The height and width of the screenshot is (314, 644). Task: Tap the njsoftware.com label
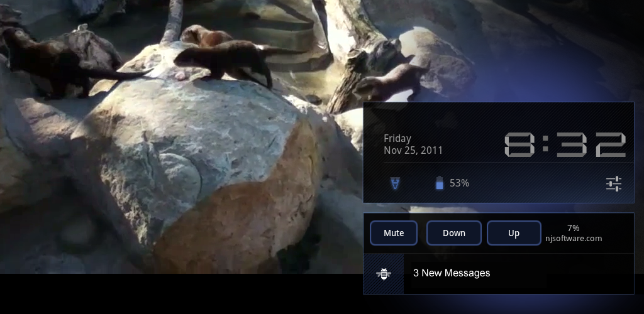(x=574, y=239)
